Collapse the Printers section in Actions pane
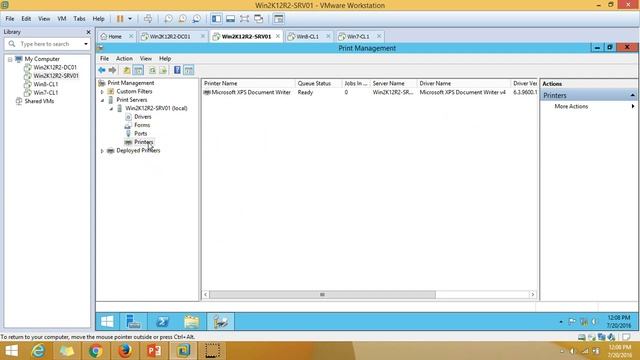 pos(632,95)
